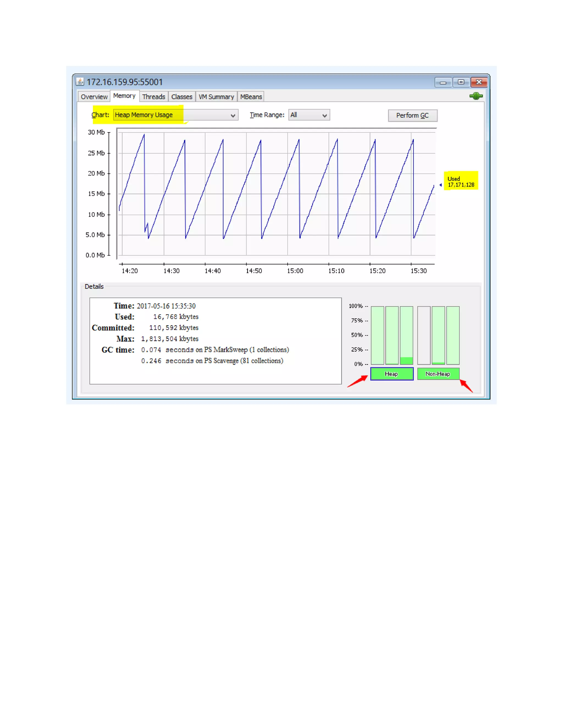563x728 pixels.
Task: Minimize the JConsole window
Action: 443,82
